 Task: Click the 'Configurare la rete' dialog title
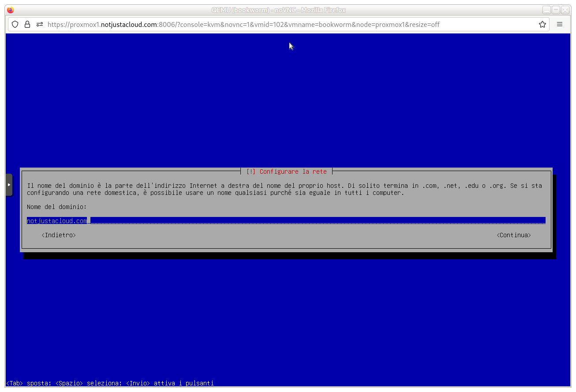tap(287, 172)
